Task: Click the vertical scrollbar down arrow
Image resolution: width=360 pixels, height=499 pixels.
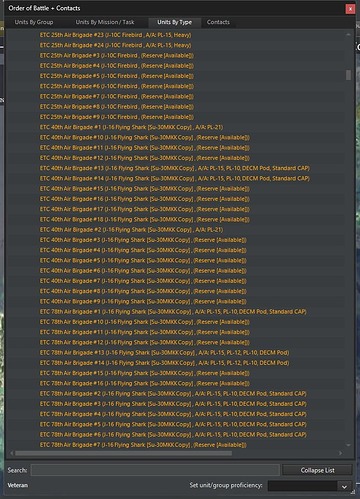Action: click(x=348, y=445)
